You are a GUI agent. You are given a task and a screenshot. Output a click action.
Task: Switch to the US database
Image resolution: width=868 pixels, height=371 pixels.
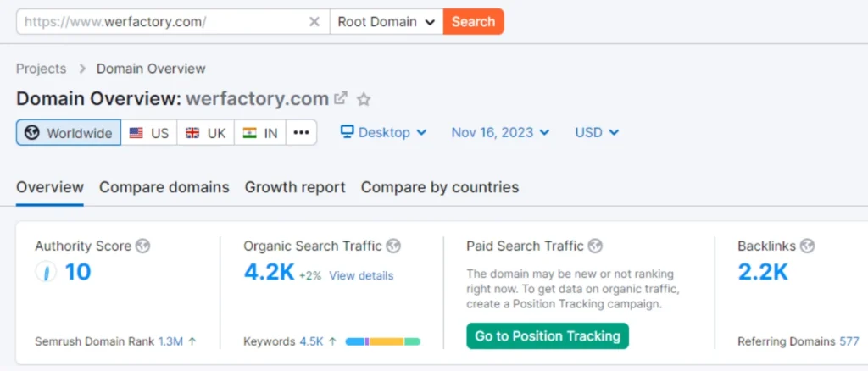[x=149, y=133]
